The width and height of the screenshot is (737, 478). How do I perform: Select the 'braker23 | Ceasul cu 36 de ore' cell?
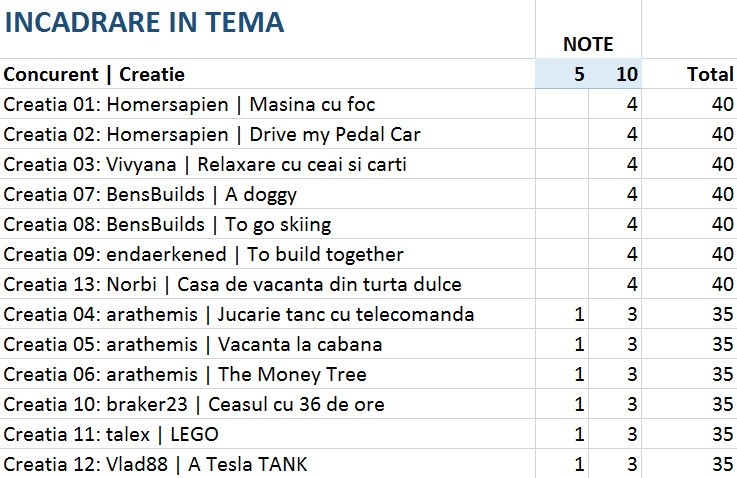click(x=194, y=405)
